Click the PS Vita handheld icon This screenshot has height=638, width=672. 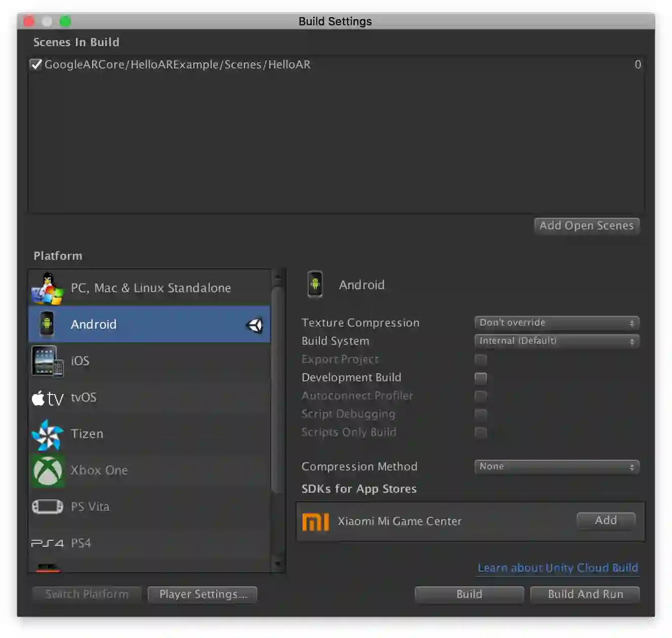coord(48,506)
